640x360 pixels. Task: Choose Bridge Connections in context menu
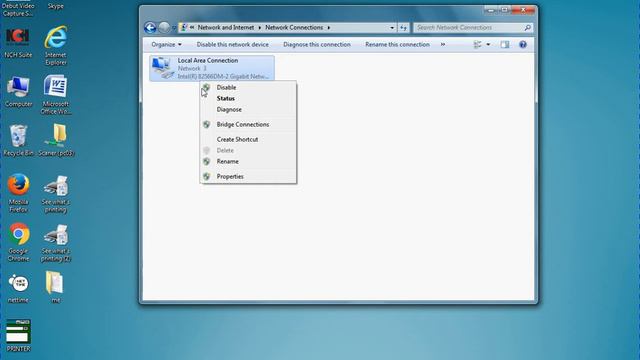248,124
